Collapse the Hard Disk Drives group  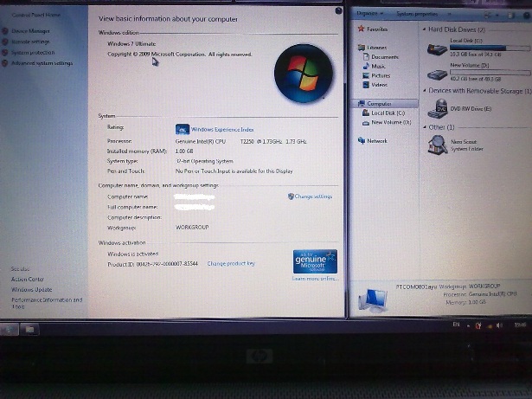(424, 29)
